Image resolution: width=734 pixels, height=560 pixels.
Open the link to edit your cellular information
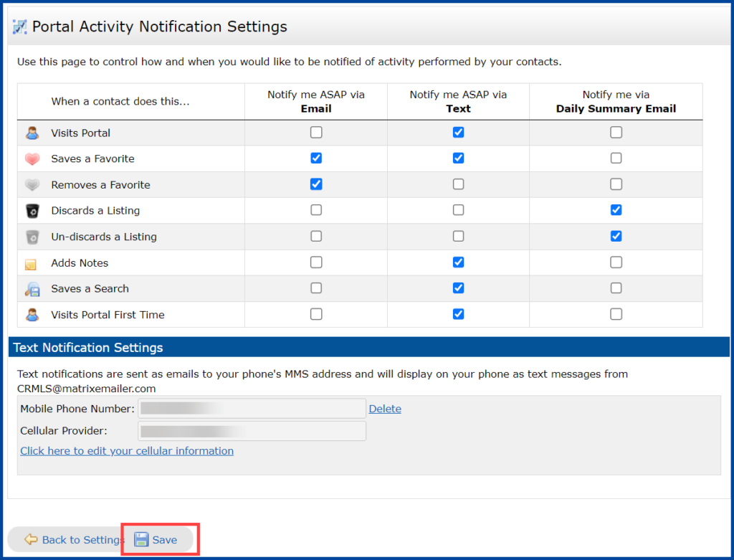click(x=126, y=450)
